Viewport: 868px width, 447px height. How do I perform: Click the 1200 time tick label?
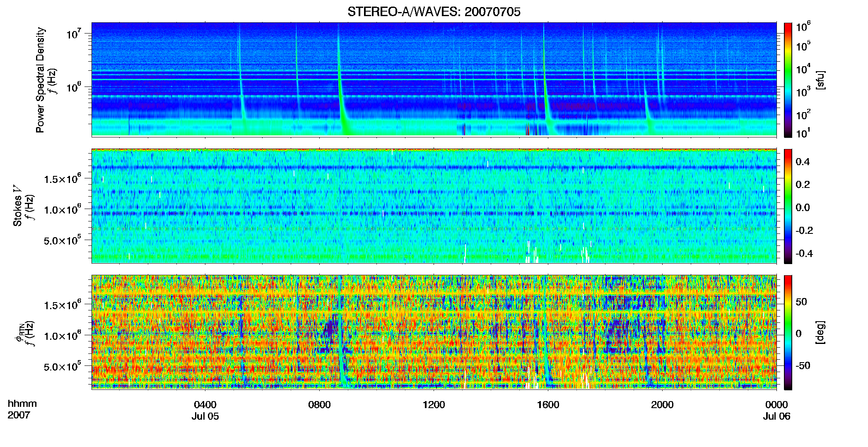(434, 404)
